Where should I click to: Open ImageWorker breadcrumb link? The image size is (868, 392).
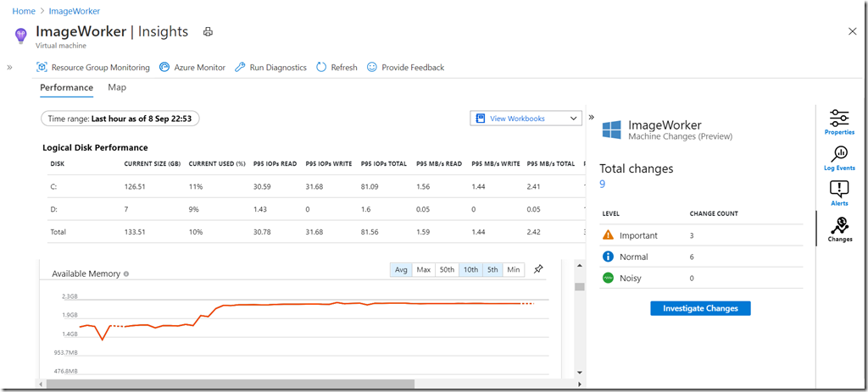[x=75, y=11]
